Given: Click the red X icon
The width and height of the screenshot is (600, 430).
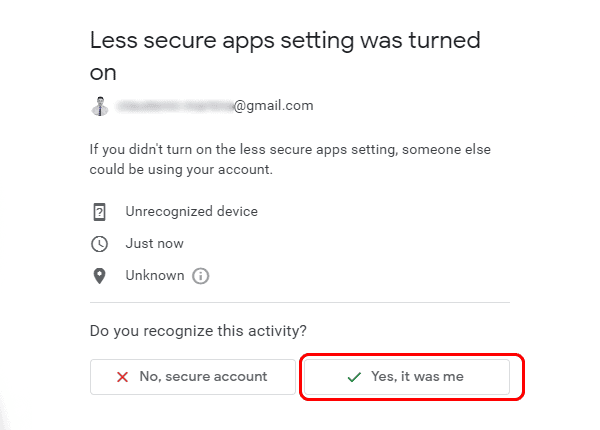Looking at the screenshot, I should pos(123,377).
